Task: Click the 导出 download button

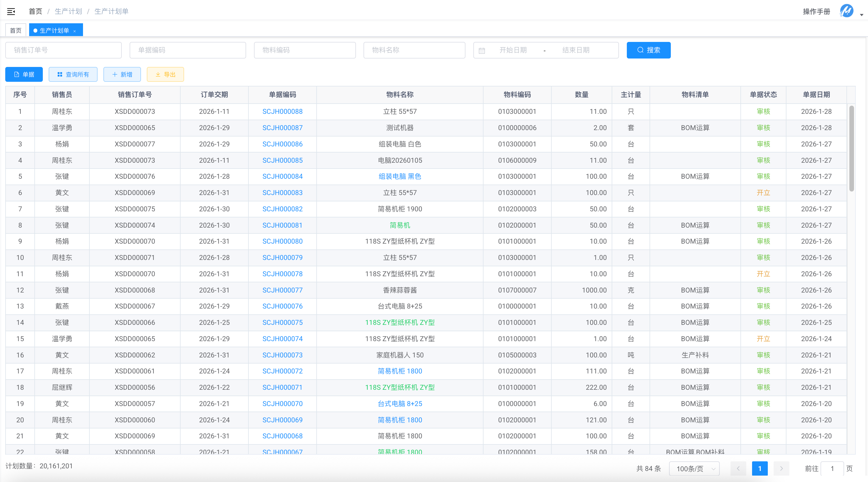Action: click(x=165, y=75)
